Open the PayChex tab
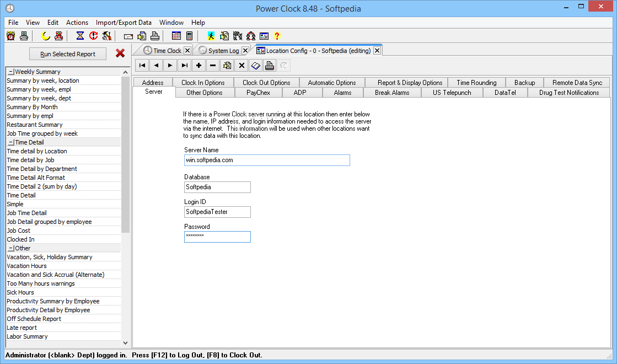 point(258,93)
